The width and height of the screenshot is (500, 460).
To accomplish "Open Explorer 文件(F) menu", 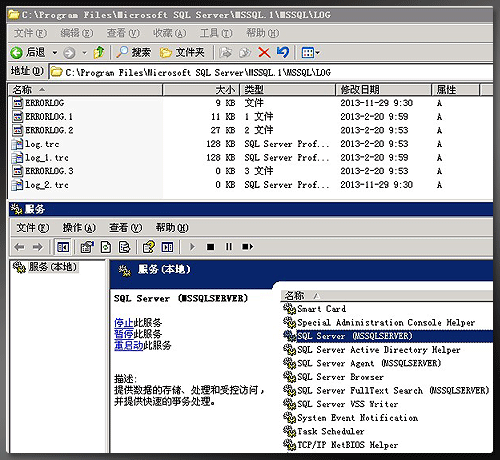I will (x=30, y=33).
